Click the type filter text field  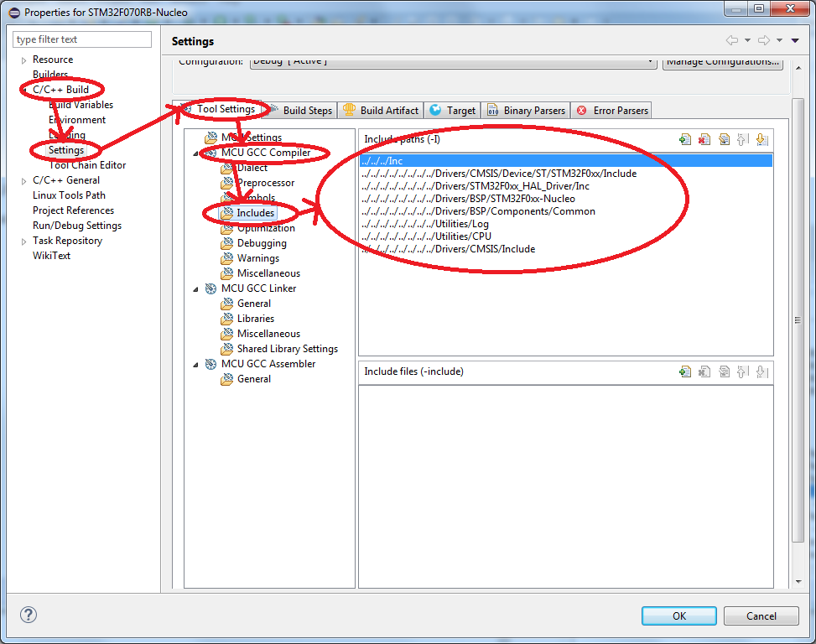pos(82,39)
